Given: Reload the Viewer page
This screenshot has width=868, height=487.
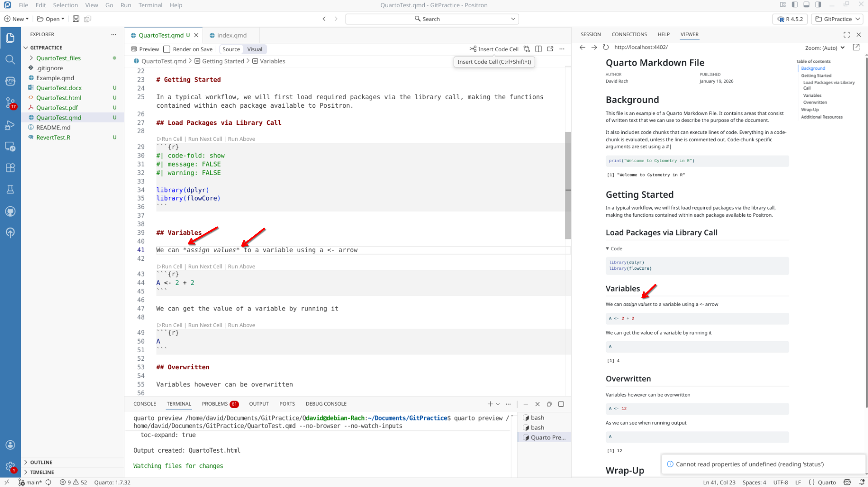Looking at the screenshot, I should [x=606, y=47].
